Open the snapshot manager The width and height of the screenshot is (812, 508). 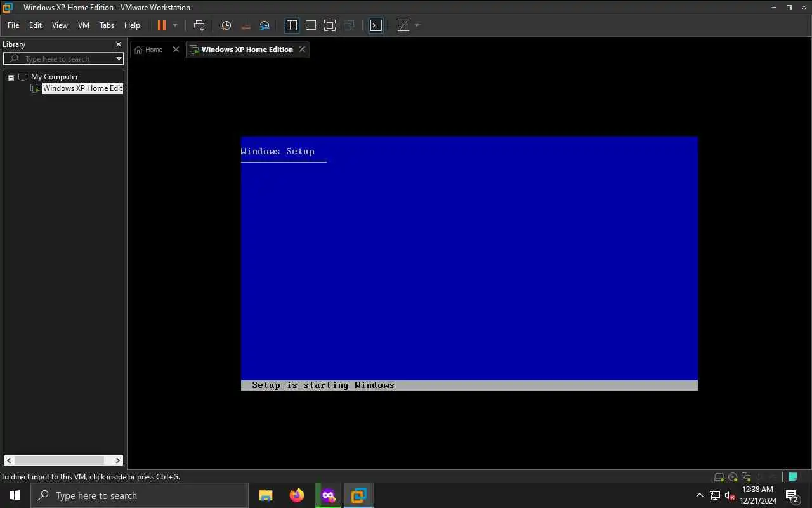[265, 25]
